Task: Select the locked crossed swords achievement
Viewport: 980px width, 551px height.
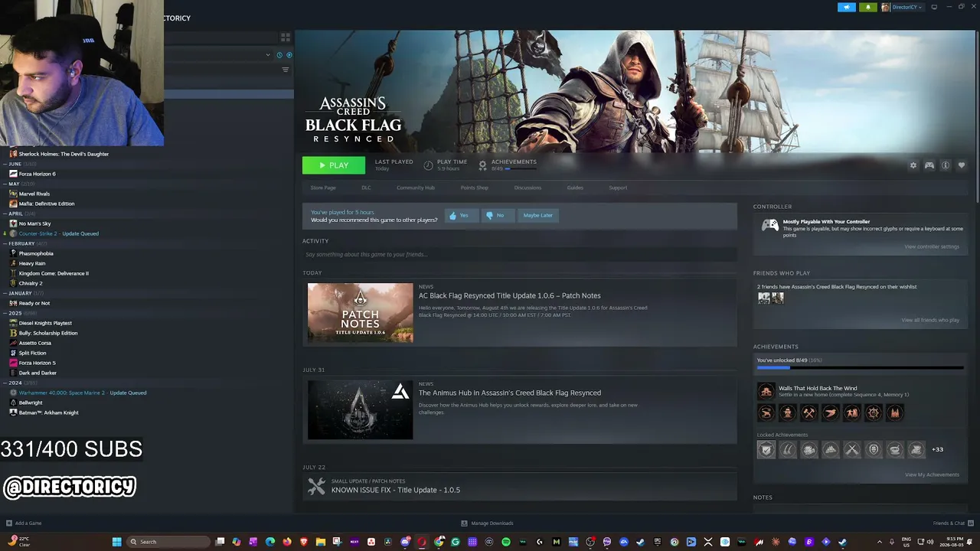Action: [851, 449]
